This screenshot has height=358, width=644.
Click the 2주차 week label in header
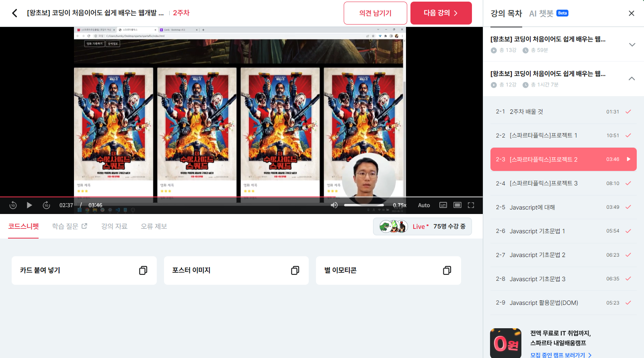pyautogui.click(x=181, y=13)
